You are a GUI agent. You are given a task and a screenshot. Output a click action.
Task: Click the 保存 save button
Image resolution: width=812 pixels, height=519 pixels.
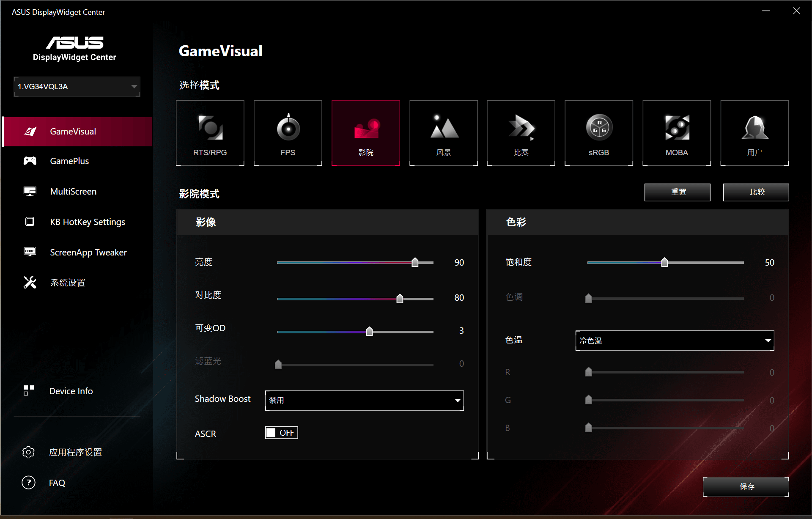tap(746, 487)
